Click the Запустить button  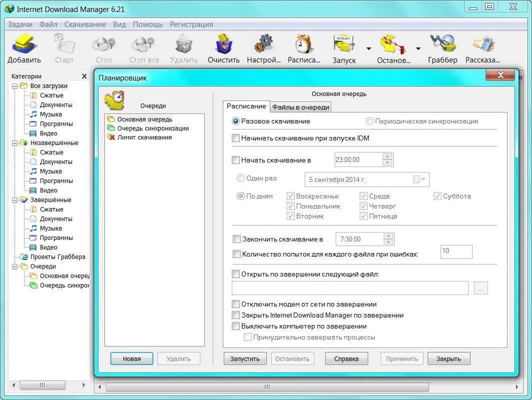coord(245,358)
